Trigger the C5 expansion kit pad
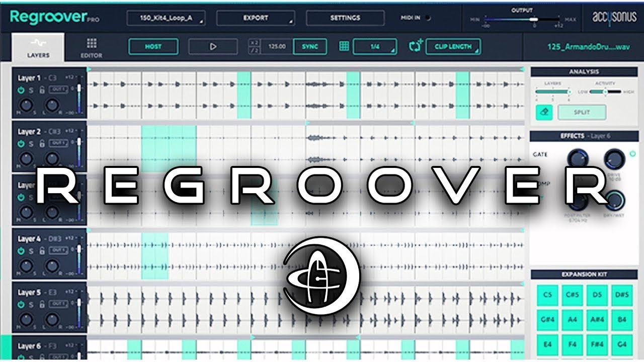 (x=547, y=295)
